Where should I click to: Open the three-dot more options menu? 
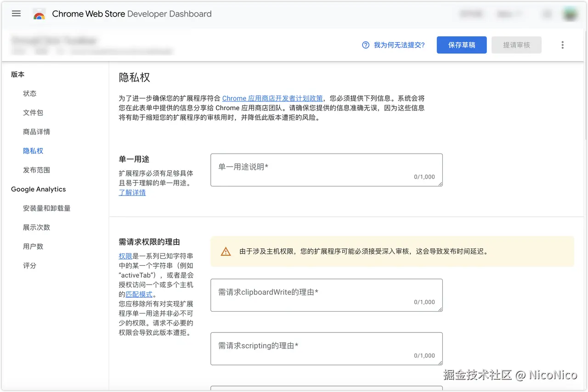[562, 45]
